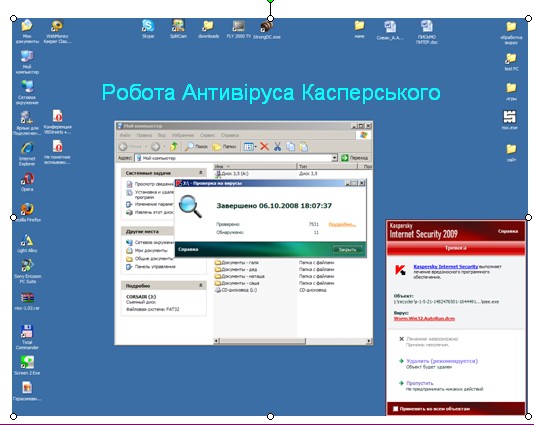The height and width of the screenshot is (425, 534).
Task: Open the Worm.Win32.AutoRun virus name link
Action: click(424, 318)
